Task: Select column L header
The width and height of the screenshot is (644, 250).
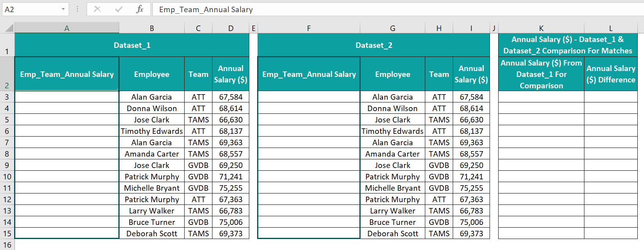Action: coord(611,28)
